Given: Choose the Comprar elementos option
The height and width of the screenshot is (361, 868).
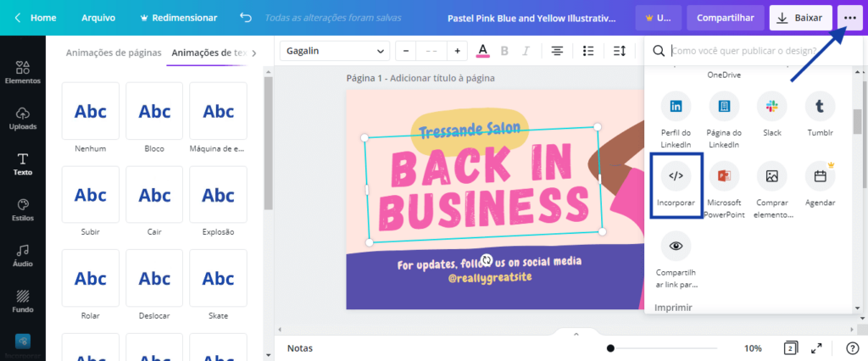Looking at the screenshot, I should click(771, 190).
